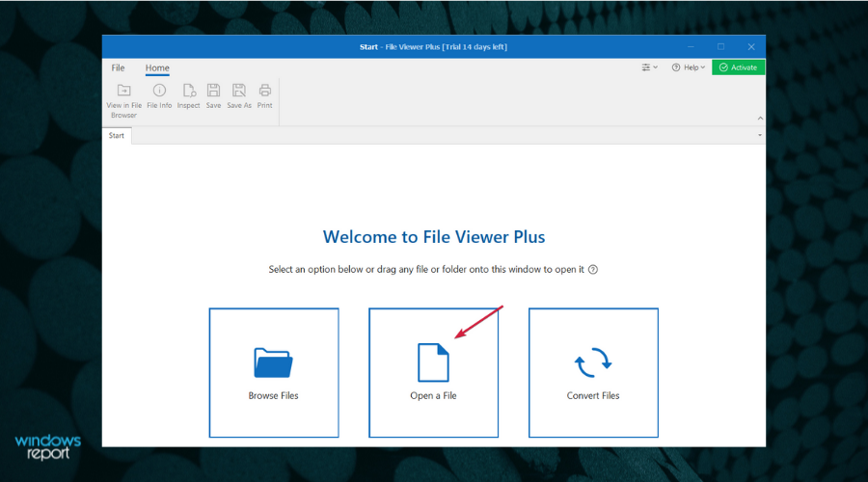
Task: Click View in File Browser icon
Action: [124, 91]
